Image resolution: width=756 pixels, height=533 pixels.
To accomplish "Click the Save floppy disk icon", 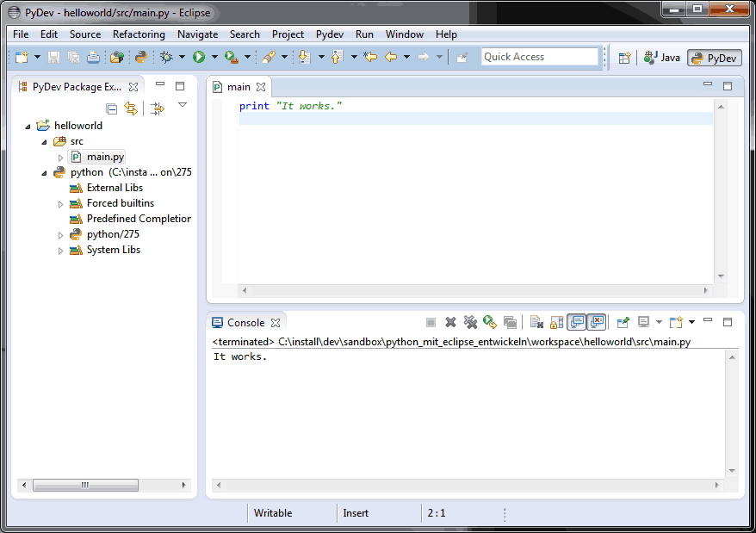I will 53,58.
